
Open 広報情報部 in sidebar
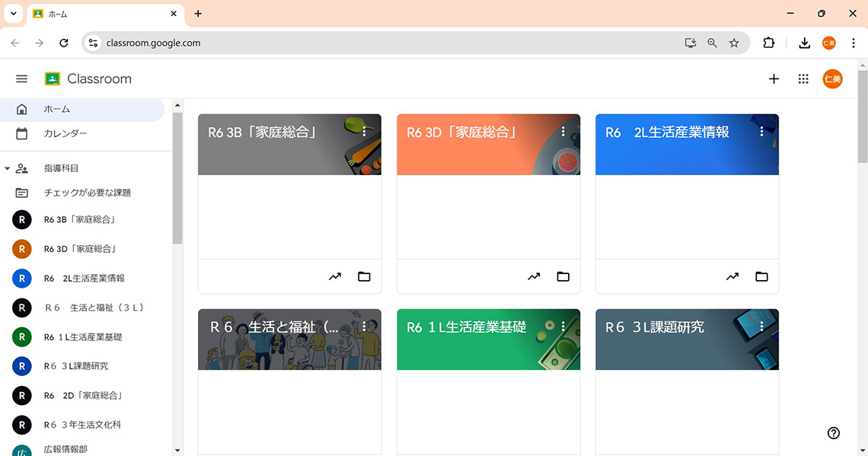[83, 449]
